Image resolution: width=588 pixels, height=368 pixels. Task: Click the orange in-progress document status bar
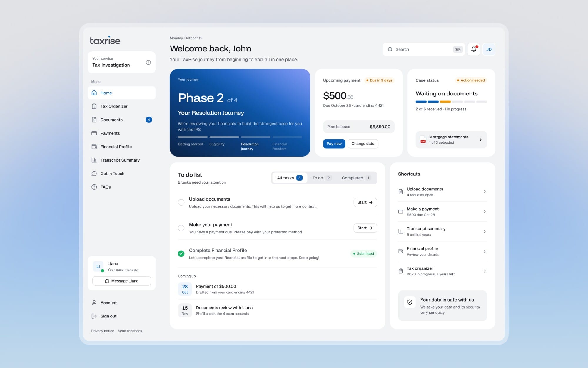pos(445,102)
